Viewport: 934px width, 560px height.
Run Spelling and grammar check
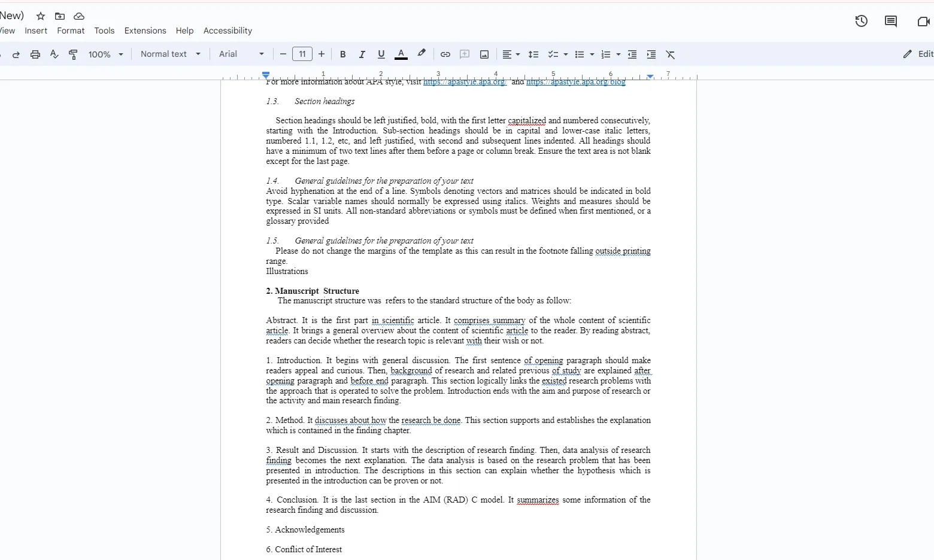point(54,54)
